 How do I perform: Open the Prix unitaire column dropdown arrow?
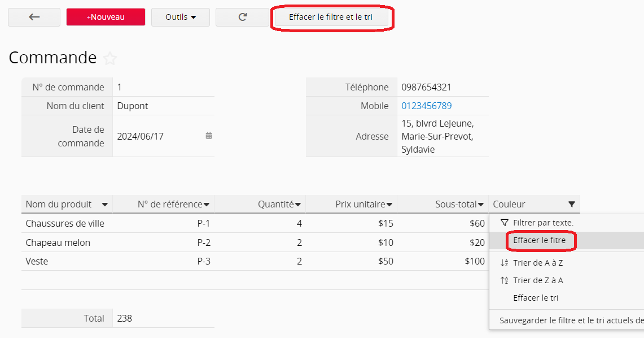pos(389,205)
